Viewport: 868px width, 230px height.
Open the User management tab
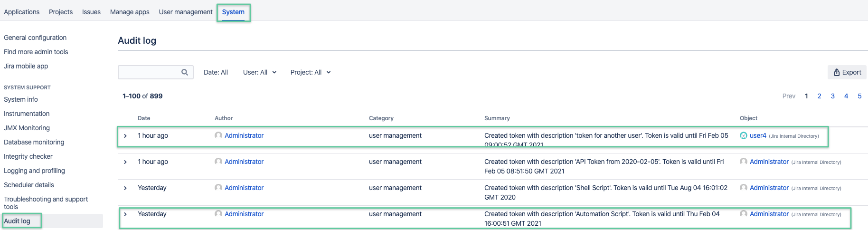[186, 12]
